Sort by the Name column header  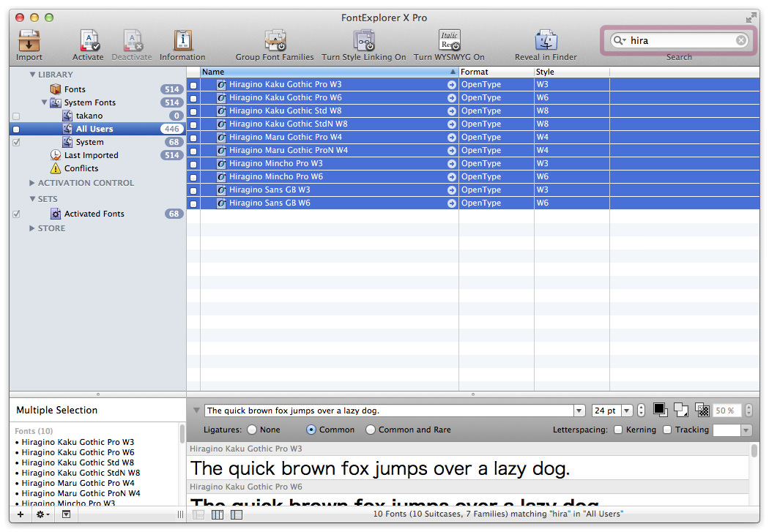[x=329, y=72]
